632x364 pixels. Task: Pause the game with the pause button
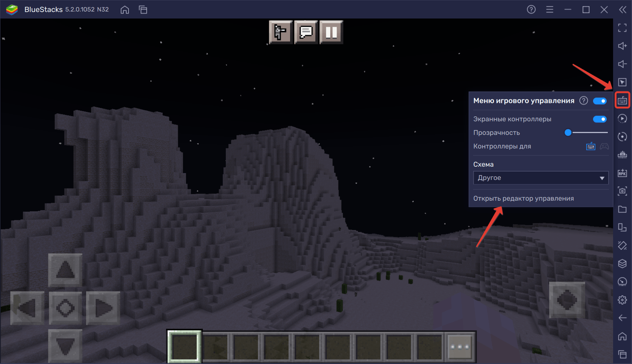pyautogui.click(x=331, y=32)
